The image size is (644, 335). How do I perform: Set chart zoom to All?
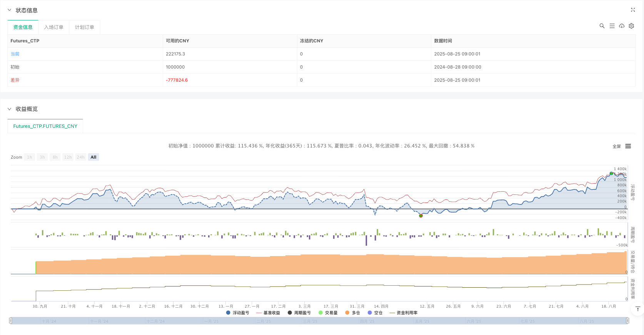tap(93, 157)
